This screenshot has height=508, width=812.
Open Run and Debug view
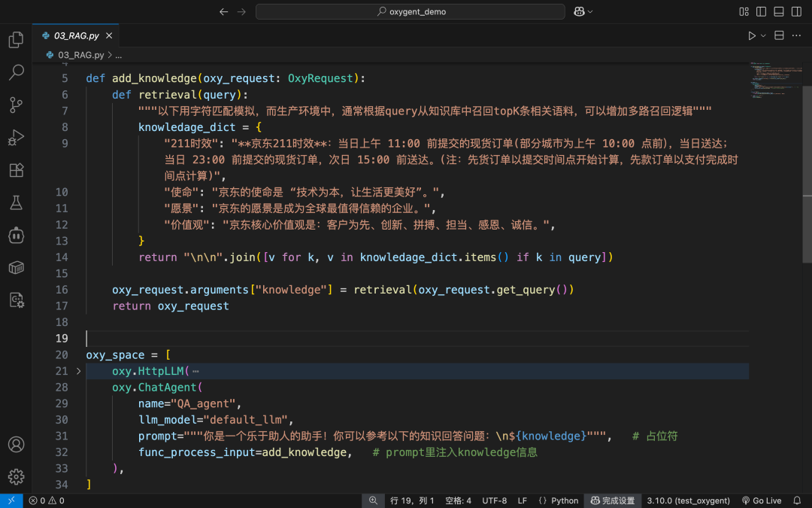16,138
